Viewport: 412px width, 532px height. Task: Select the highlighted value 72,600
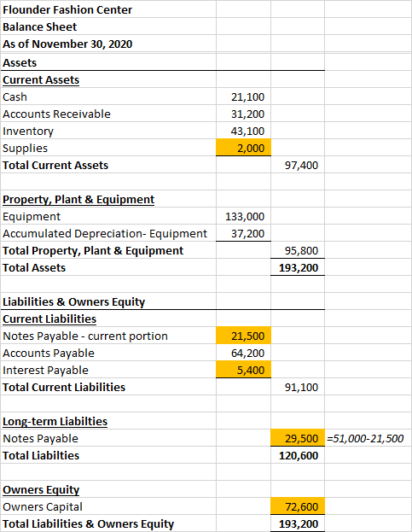(298, 506)
